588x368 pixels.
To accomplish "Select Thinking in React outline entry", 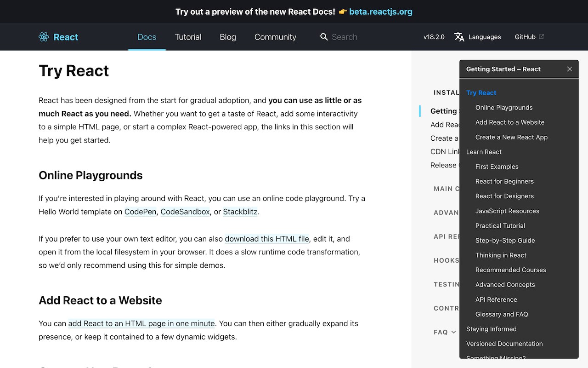I will click(501, 255).
